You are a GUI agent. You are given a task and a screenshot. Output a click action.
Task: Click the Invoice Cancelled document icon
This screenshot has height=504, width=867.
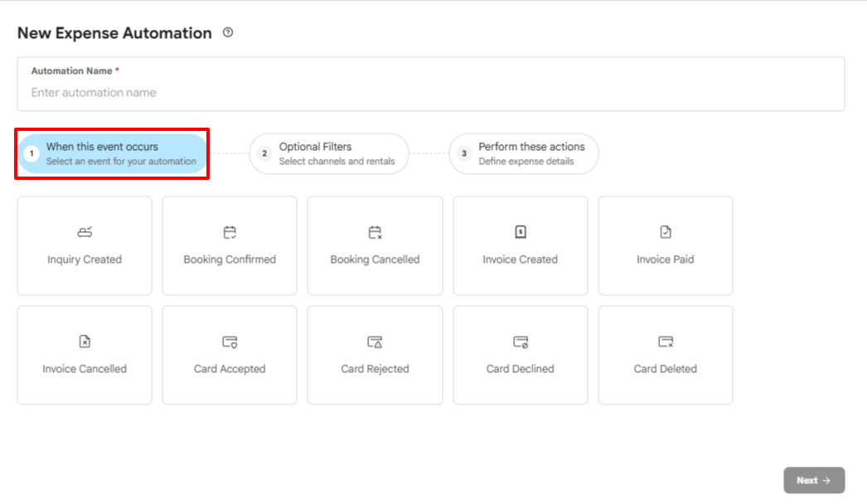click(85, 342)
